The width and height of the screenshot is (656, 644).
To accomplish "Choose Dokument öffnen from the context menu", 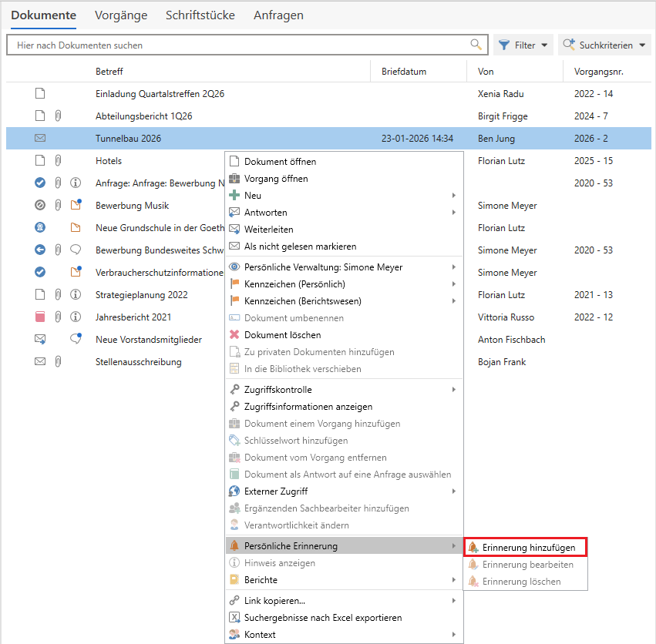I will [345, 162].
